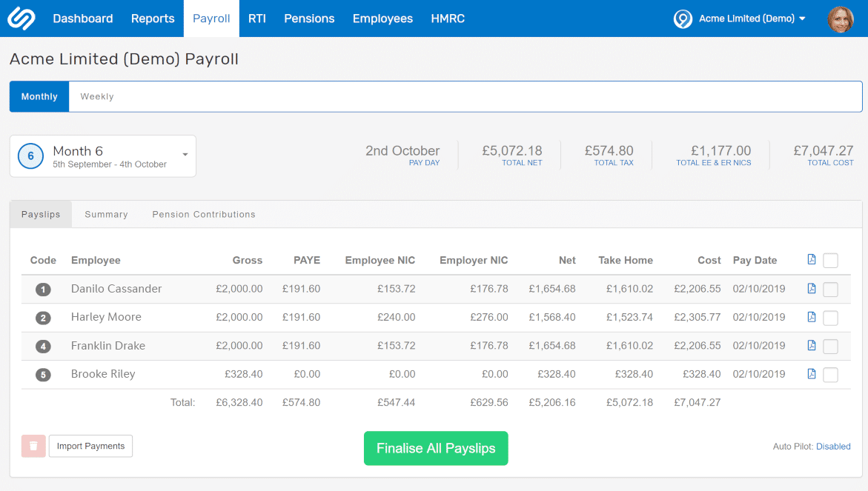Click Harley Moore's £1,523.74 take home
The height and width of the screenshot is (491, 868).
(629, 317)
